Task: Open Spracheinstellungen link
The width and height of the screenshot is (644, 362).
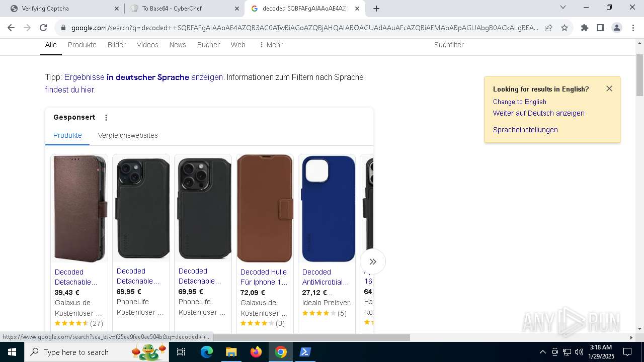Action: (x=525, y=130)
